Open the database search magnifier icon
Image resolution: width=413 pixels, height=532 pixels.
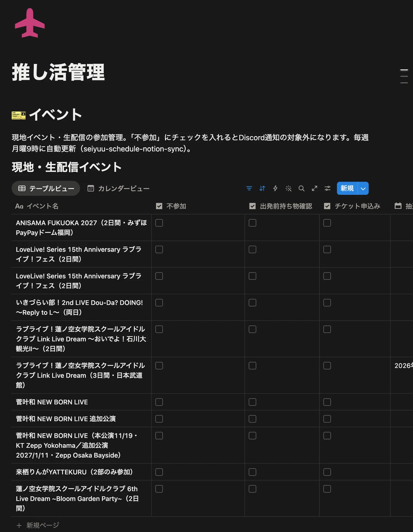[301, 188]
